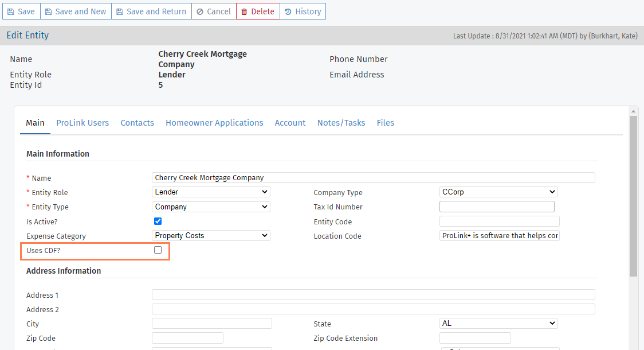Open the Entity Role dropdown
644x350 pixels.
(211, 192)
